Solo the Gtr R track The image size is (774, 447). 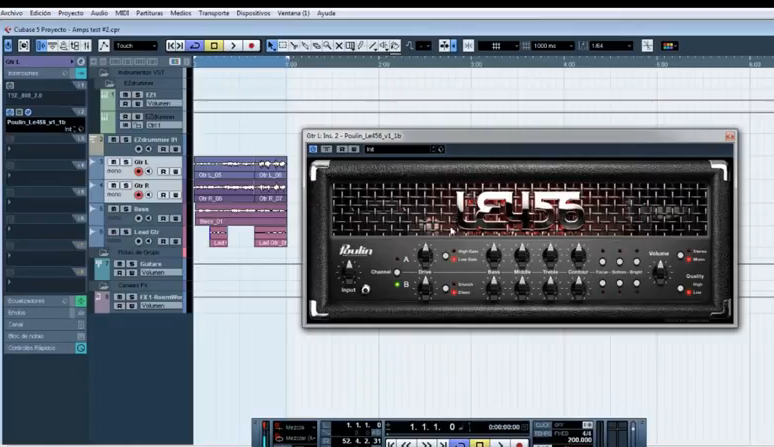(x=126, y=185)
